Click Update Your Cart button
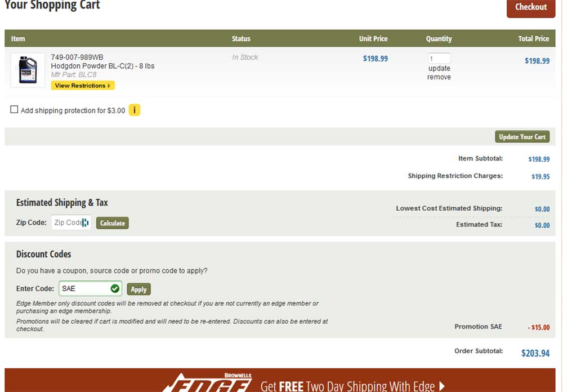The height and width of the screenshot is (392, 563). coord(522,136)
